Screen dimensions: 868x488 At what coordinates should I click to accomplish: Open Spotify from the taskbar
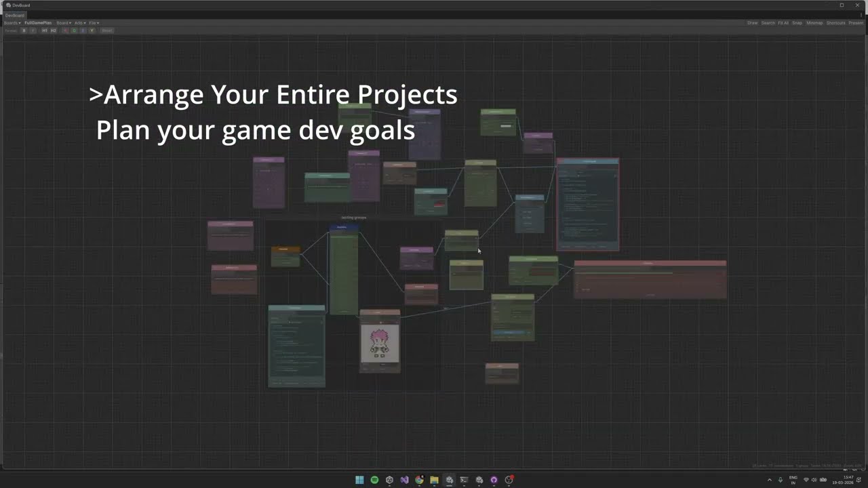[x=374, y=480]
